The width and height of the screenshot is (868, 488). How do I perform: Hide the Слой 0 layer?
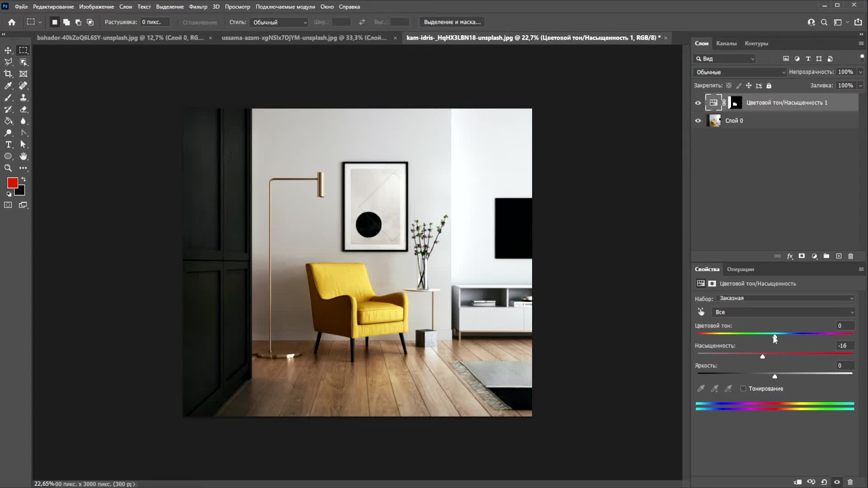point(698,121)
